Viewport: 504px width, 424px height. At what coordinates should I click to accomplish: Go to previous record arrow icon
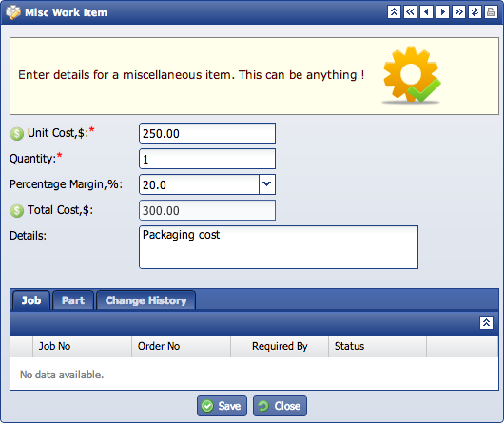pos(426,12)
